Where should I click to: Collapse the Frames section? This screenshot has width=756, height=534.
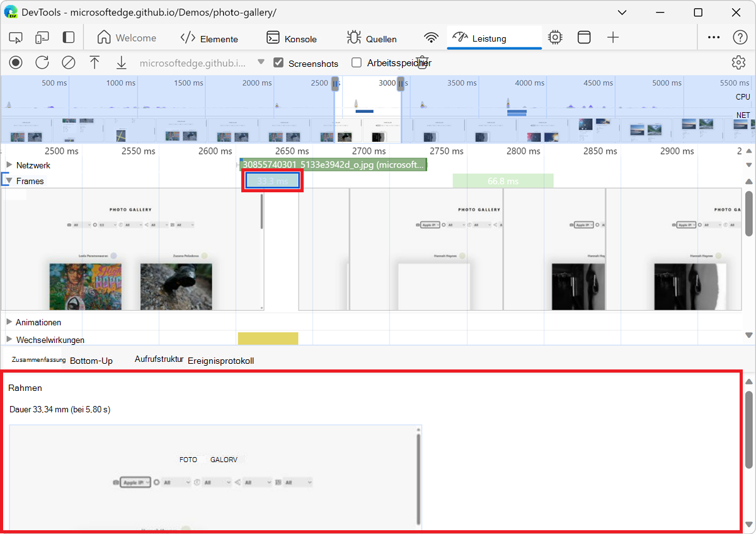8,181
